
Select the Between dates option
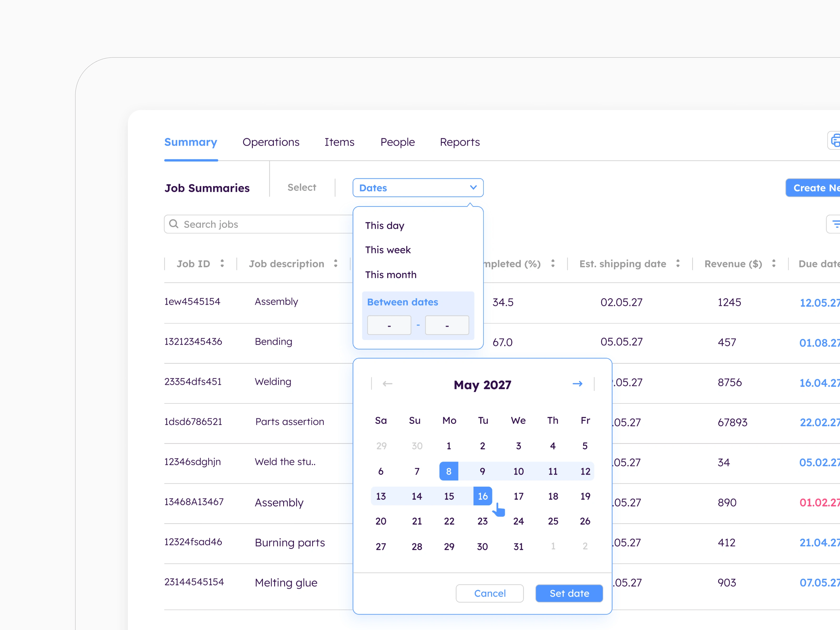pos(402,302)
